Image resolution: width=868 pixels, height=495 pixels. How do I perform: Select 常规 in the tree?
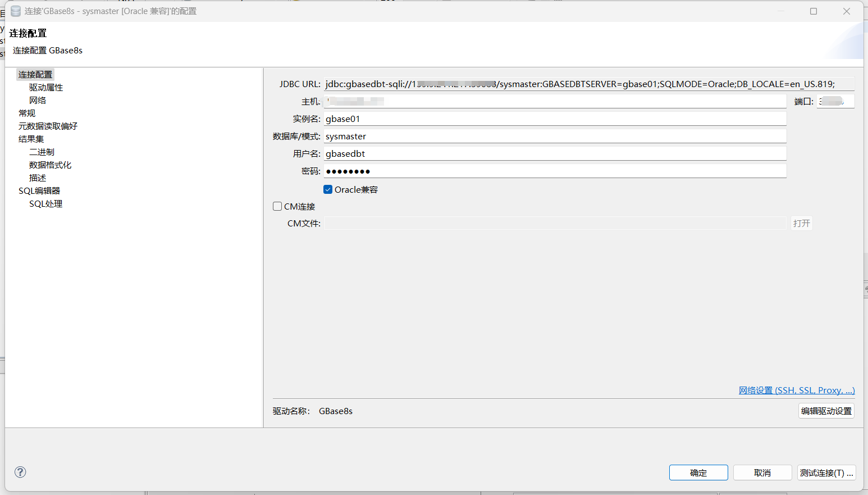click(27, 113)
